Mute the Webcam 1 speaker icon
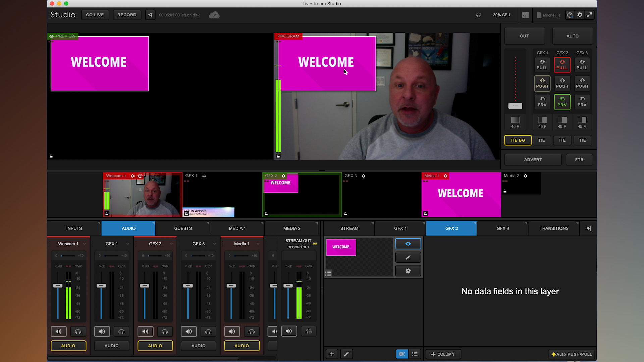 58,331
